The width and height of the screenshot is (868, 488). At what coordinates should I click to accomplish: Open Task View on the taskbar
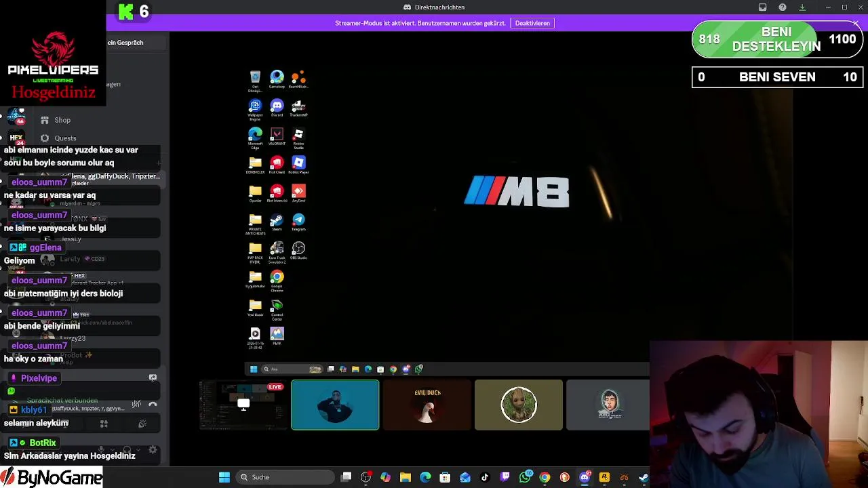click(x=346, y=477)
